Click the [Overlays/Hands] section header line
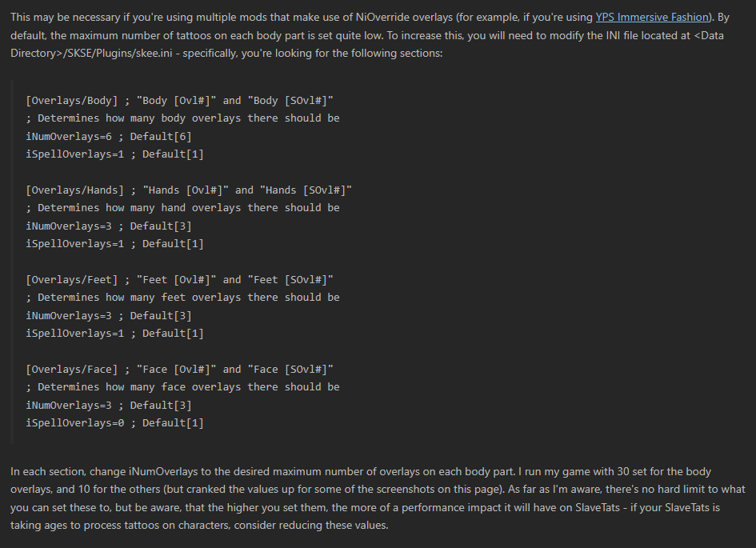The height and width of the screenshot is (548, 756). click(x=189, y=190)
